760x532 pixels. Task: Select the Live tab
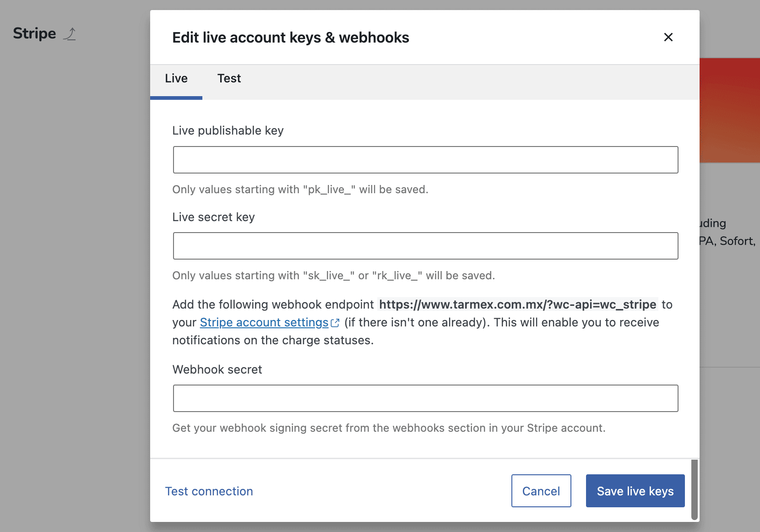[176, 79]
